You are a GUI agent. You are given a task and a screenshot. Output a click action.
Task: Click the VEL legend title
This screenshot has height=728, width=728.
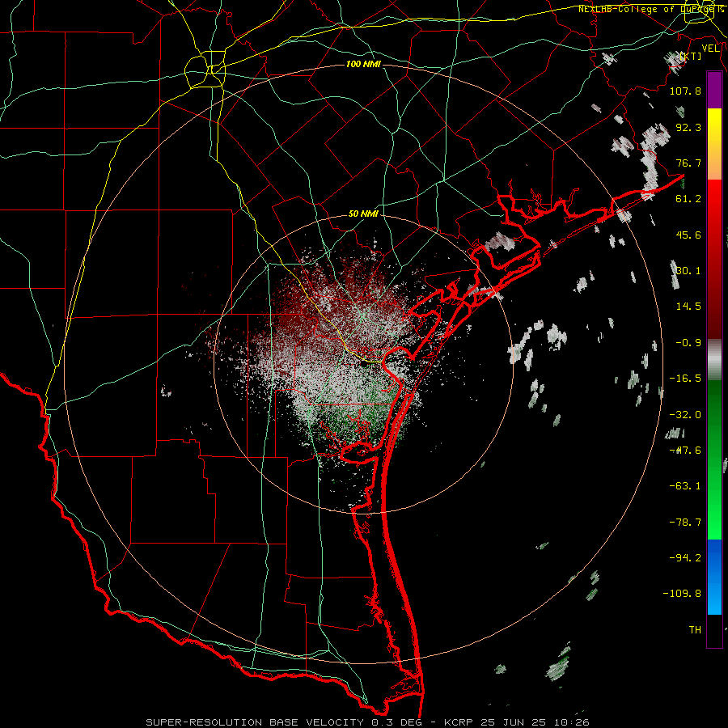tap(711, 49)
